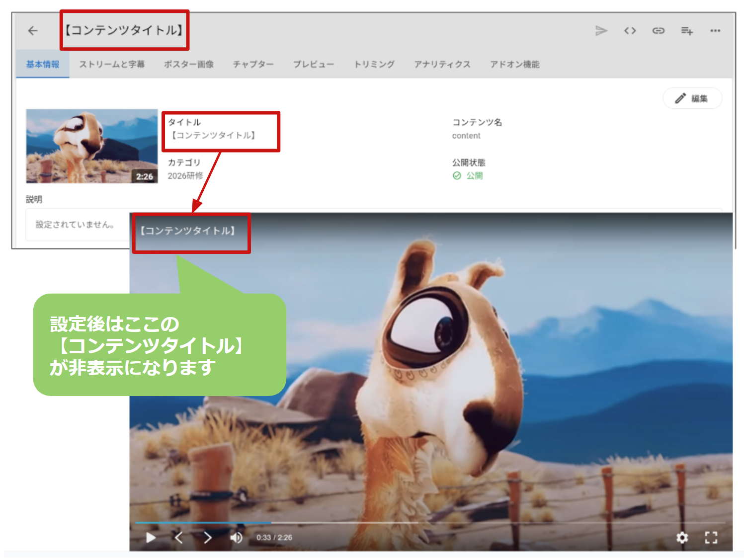Mute the video player volume
The height and width of the screenshot is (560, 744).
[236, 537]
